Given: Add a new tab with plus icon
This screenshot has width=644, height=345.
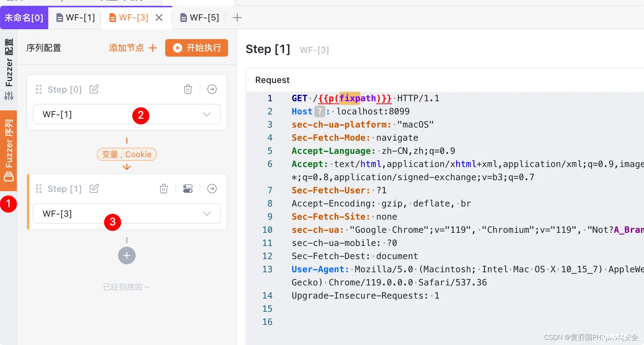Looking at the screenshot, I should tap(237, 18).
